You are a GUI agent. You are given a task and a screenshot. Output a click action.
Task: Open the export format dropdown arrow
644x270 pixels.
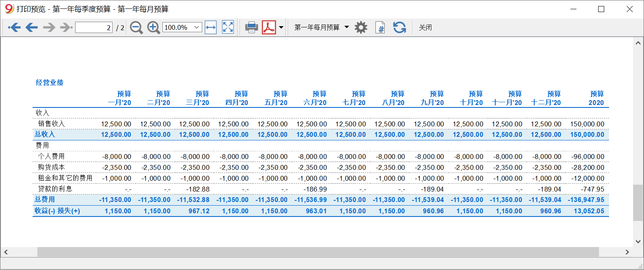coord(281,27)
